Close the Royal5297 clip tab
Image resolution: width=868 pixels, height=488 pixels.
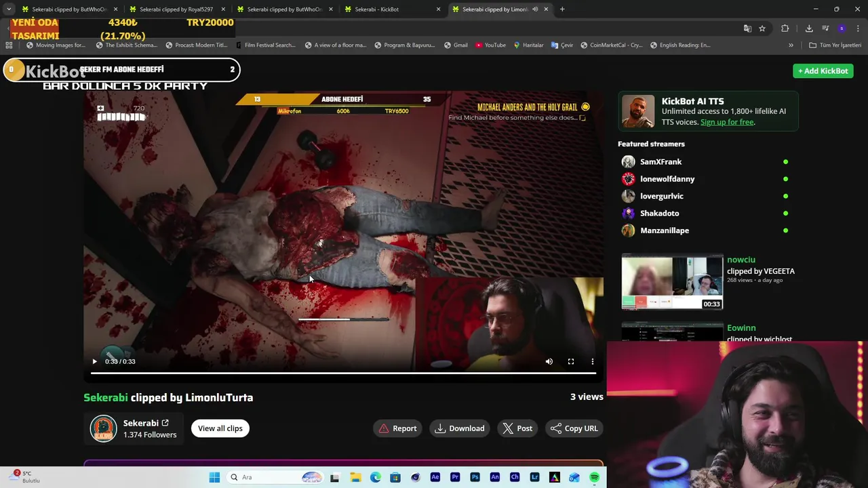[223, 9]
